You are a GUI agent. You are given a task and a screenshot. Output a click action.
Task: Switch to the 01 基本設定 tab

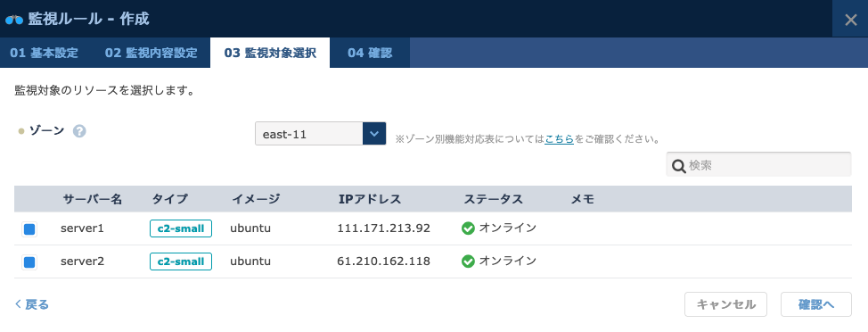(x=45, y=54)
